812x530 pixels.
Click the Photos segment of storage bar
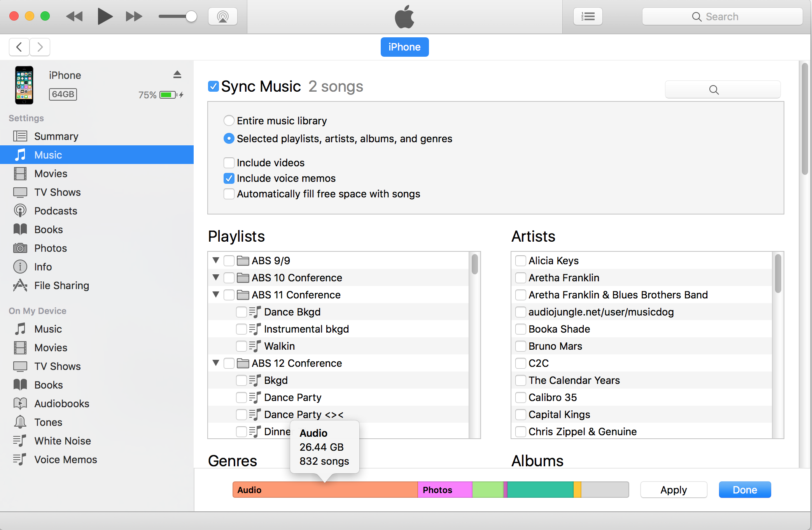tap(445, 490)
